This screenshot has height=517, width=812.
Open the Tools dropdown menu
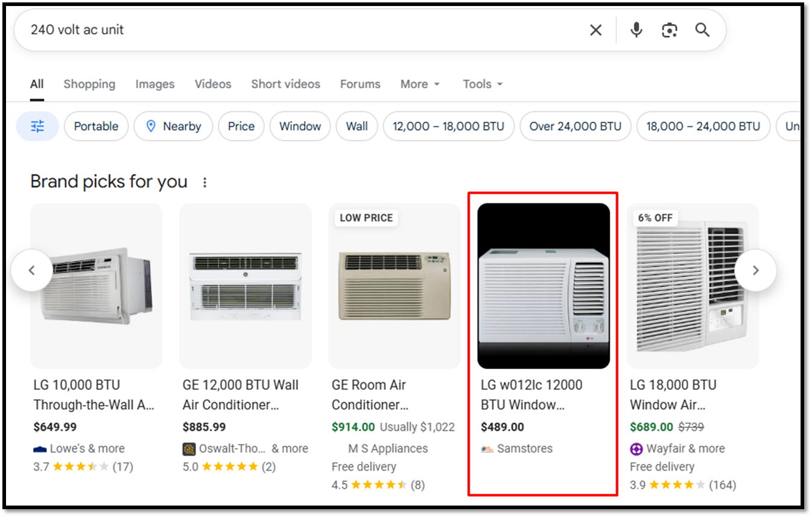(482, 84)
